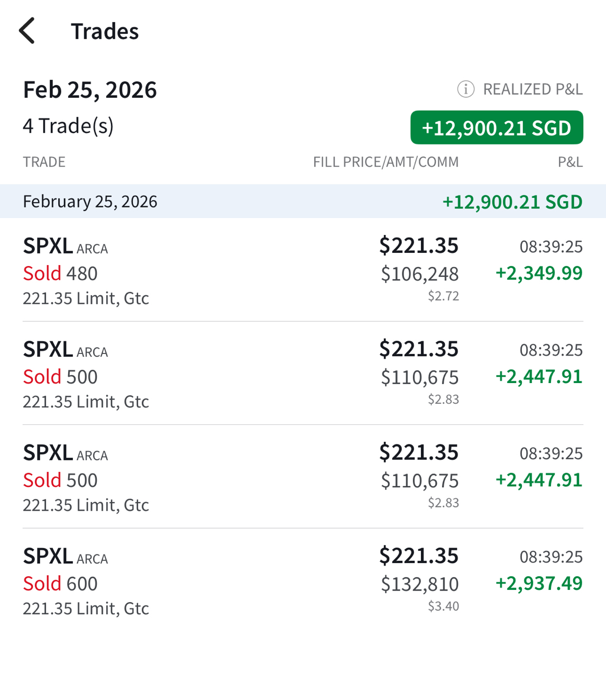Tap the $3.40 commission amount
The image size is (606, 700).
(x=444, y=606)
